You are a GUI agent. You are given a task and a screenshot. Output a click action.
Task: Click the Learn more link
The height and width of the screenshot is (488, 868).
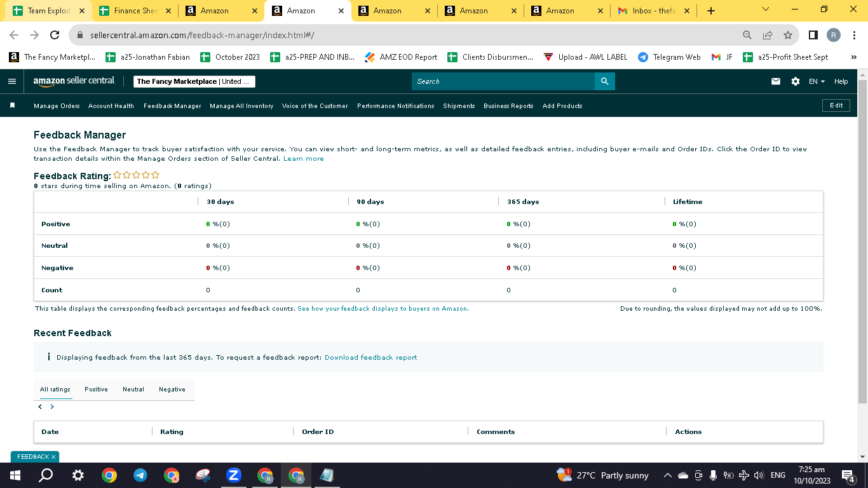pos(304,159)
